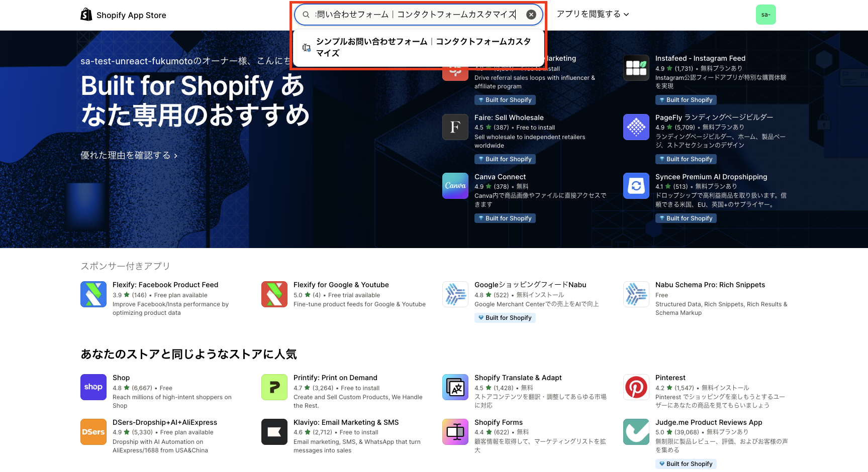Open the Instafeed app icon
This screenshot has width=868, height=472.
coord(636,68)
